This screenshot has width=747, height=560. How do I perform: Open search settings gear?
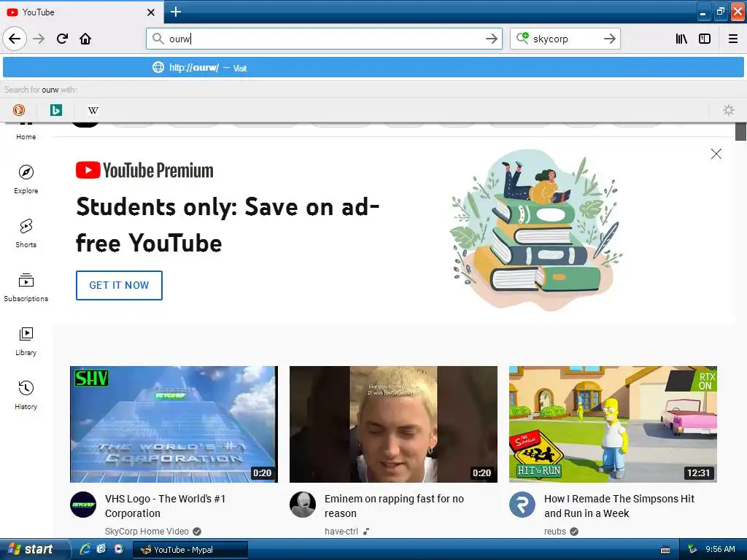coord(729,110)
